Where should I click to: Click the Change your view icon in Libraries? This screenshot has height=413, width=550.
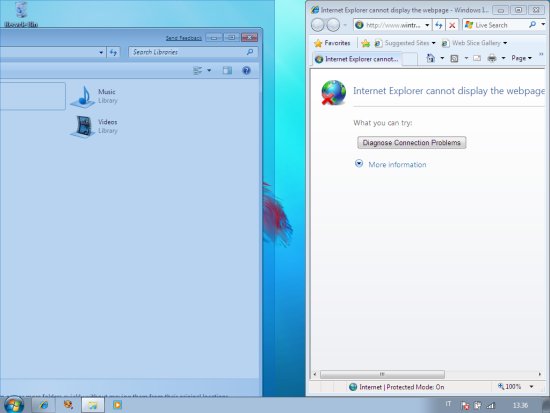[198, 71]
